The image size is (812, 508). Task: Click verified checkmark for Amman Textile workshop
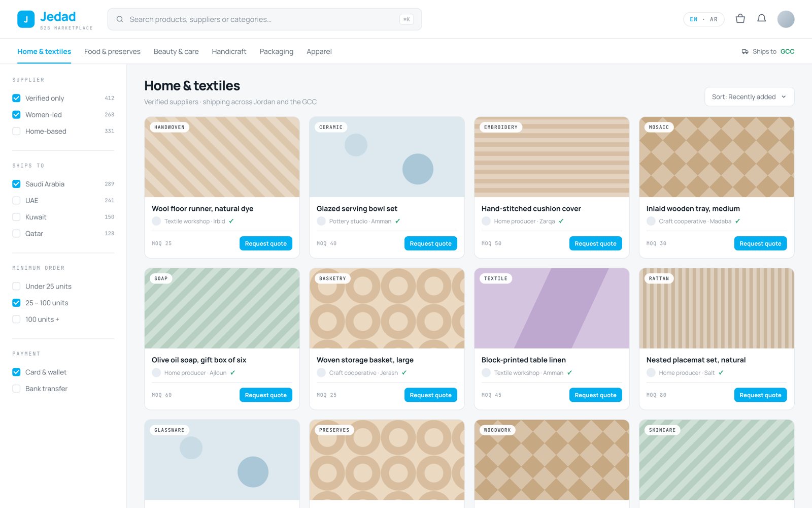pyautogui.click(x=570, y=372)
